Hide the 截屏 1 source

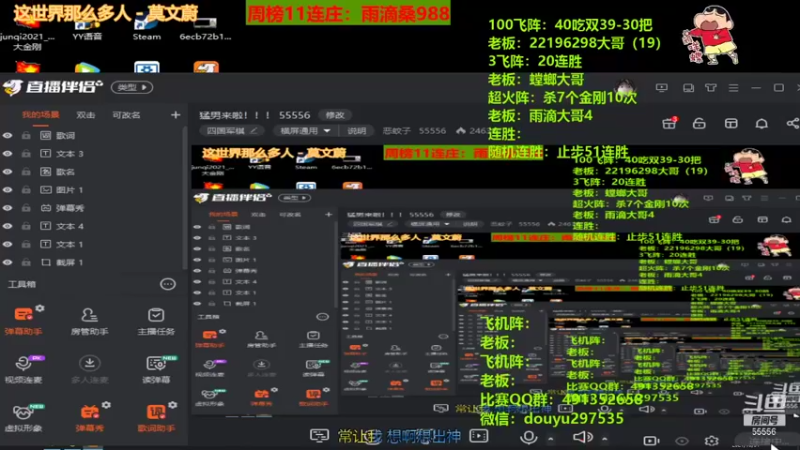pos(7,262)
